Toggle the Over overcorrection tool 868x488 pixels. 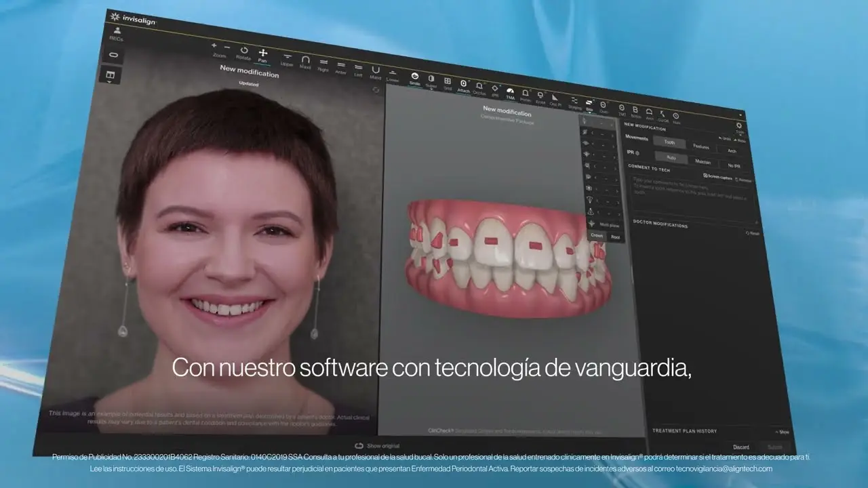point(604,107)
